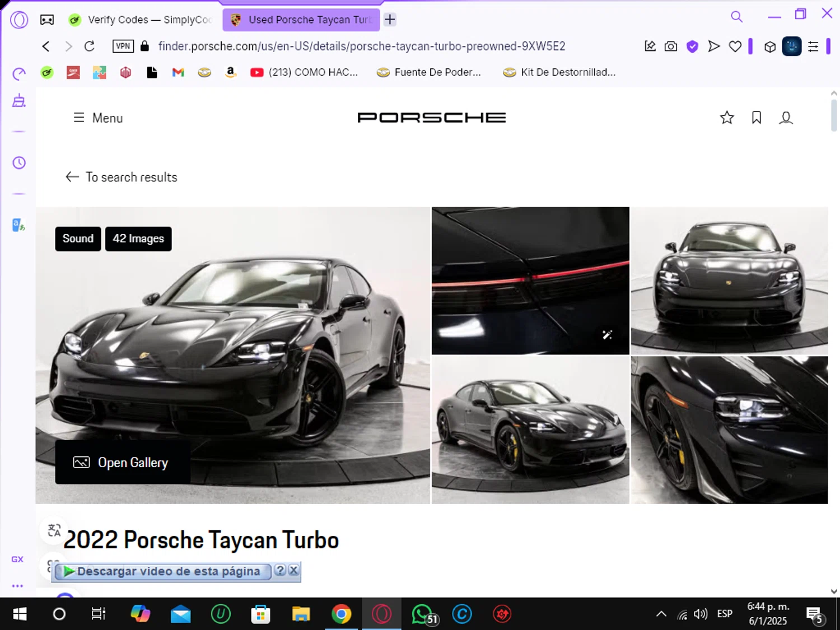Open the Gmail bookmark

click(x=178, y=72)
